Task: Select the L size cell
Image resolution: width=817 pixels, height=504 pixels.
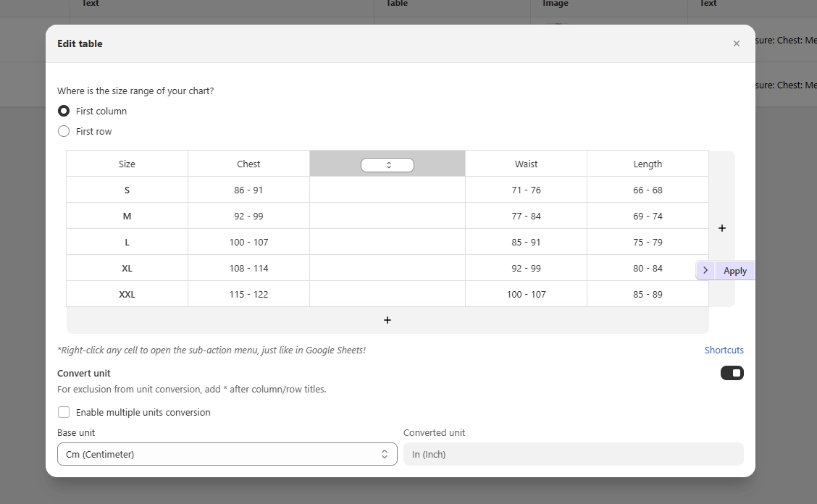Action: 127,242
